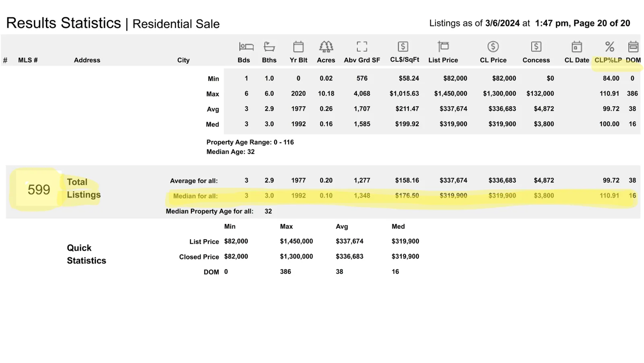Click the dollar box icon above CL$/SqFt
The height and width of the screenshot is (363, 644).
[403, 47]
